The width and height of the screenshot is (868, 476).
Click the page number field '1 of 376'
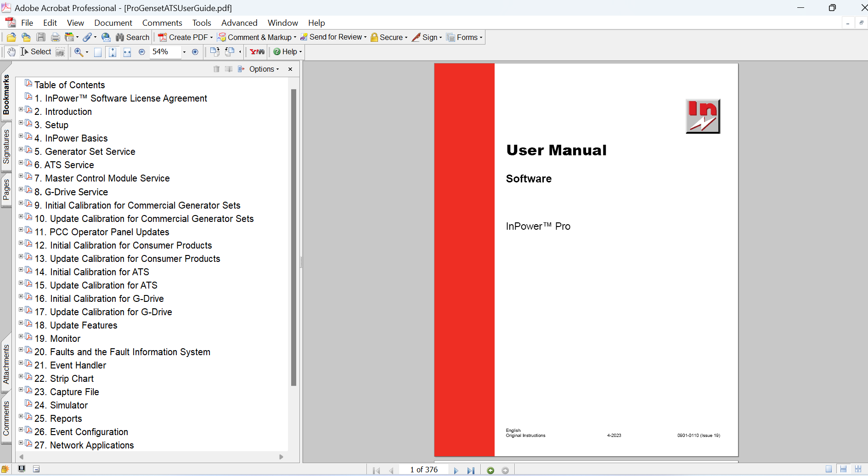click(423, 470)
